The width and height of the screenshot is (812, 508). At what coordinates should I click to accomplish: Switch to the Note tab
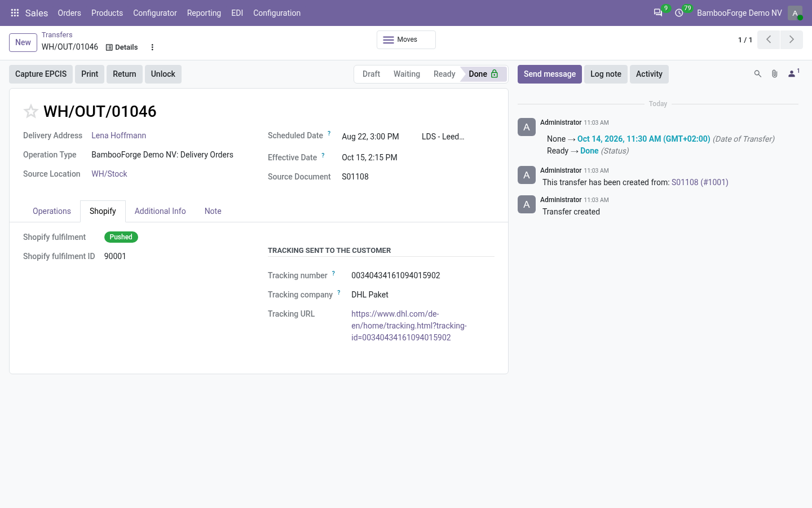click(x=213, y=211)
